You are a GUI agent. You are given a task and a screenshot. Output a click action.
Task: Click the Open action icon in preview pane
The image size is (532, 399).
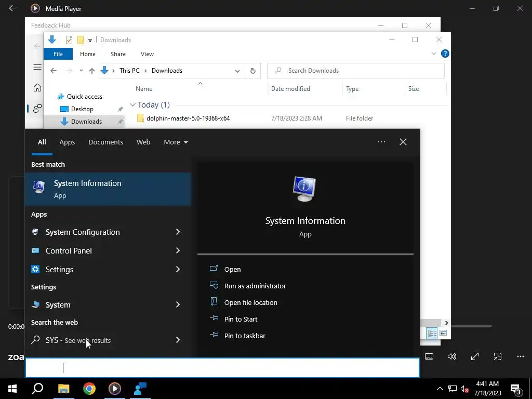[214, 269]
